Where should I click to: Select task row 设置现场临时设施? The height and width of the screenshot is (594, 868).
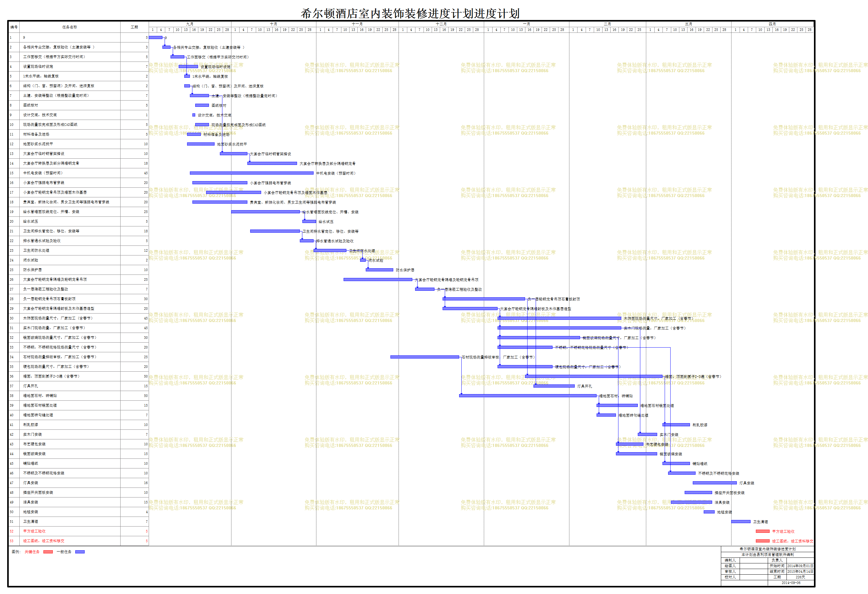78,67
